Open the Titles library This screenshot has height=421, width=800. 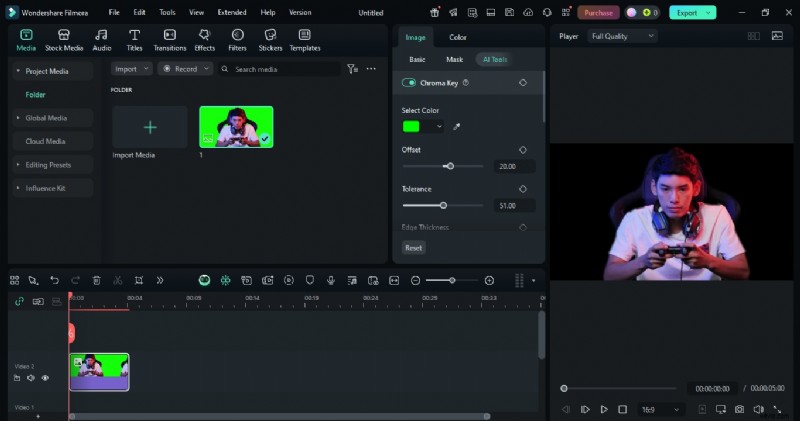134,40
